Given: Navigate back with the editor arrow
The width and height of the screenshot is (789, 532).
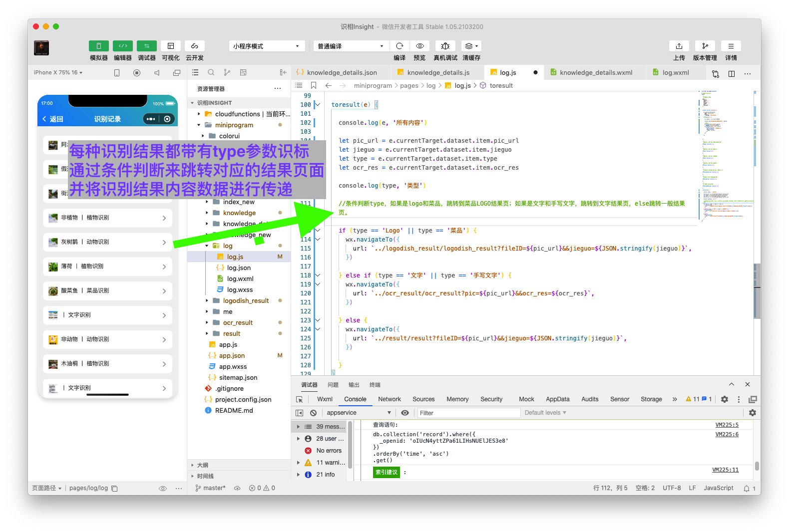Looking at the screenshot, I should point(329,85).
